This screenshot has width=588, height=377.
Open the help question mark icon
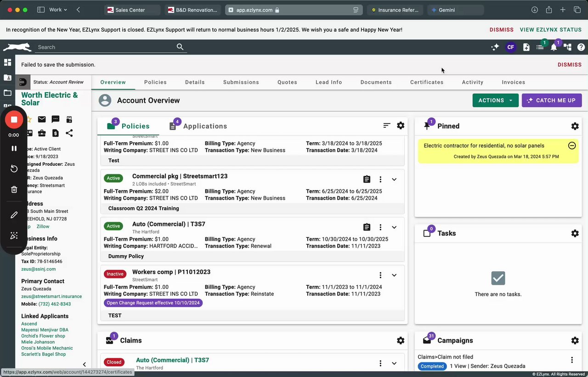pos(581,47)
